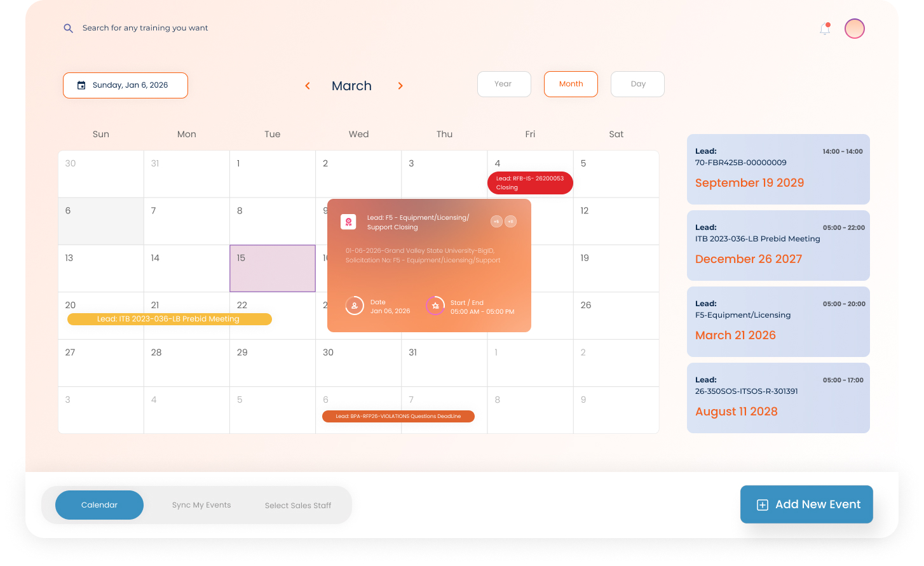Open the yellow ITB Prebid Meeting event bar
924x566 pixels.
169,319
